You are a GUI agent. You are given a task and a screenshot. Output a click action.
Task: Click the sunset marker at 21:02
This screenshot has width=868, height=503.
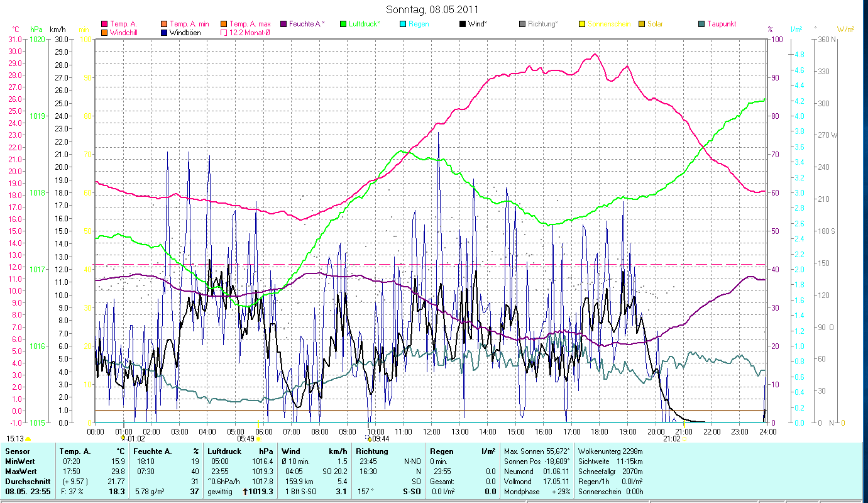[x=684, y=439]
